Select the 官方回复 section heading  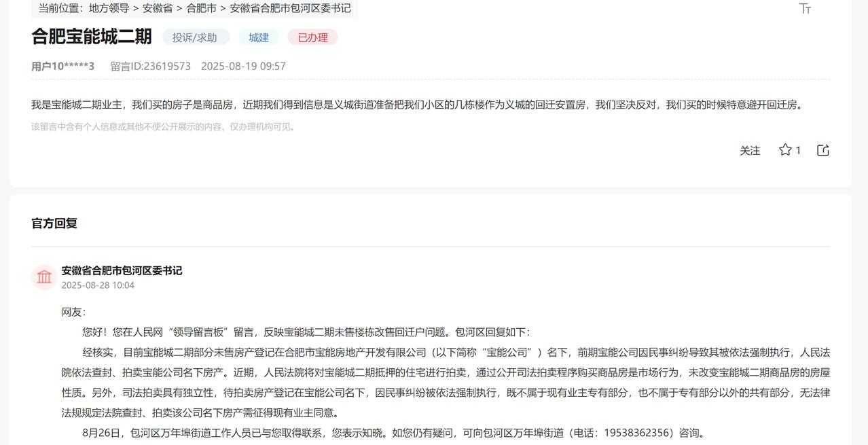coord(54,224)
